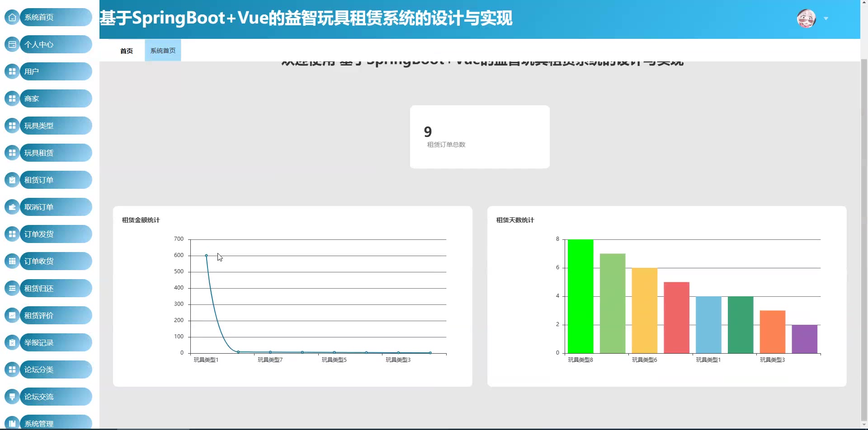The height and width of the screenshot is (430, 868).
Task: Open the 商家 sidebar menu
Action: (56, 98)
